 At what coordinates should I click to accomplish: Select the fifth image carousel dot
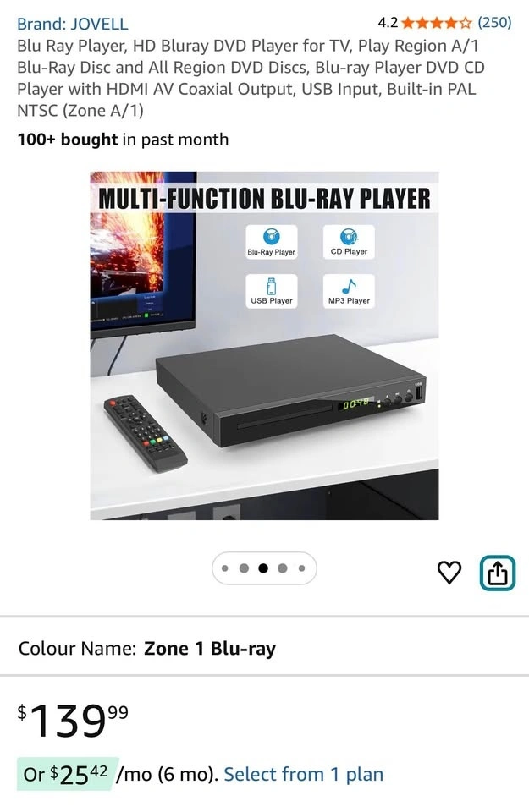coord(301,568)
